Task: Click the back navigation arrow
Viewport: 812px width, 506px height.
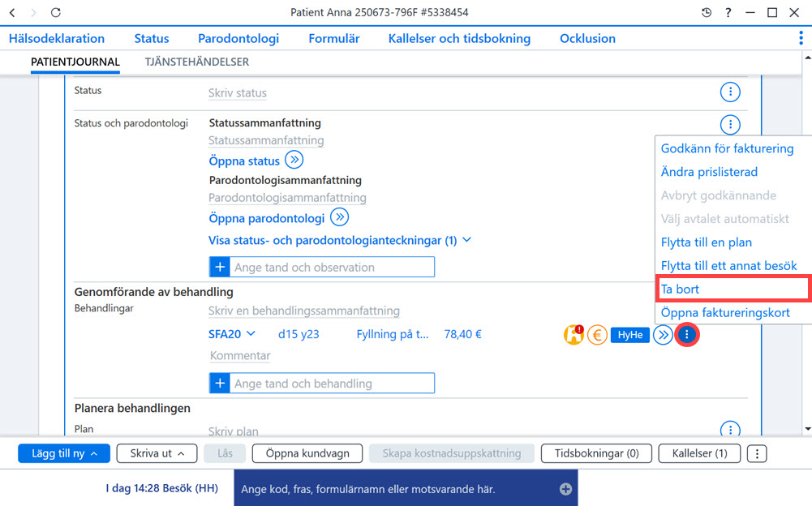Action: (12, 12)
